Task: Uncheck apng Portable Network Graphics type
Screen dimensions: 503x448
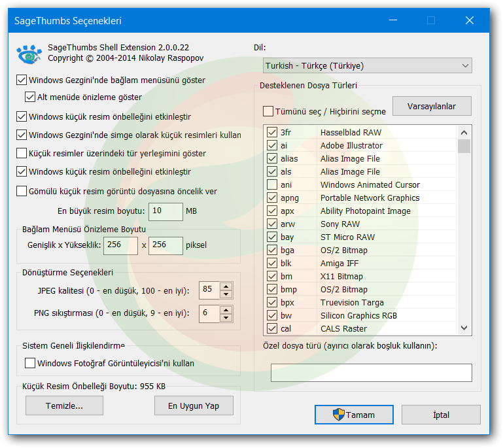Action: click(272, 198)
